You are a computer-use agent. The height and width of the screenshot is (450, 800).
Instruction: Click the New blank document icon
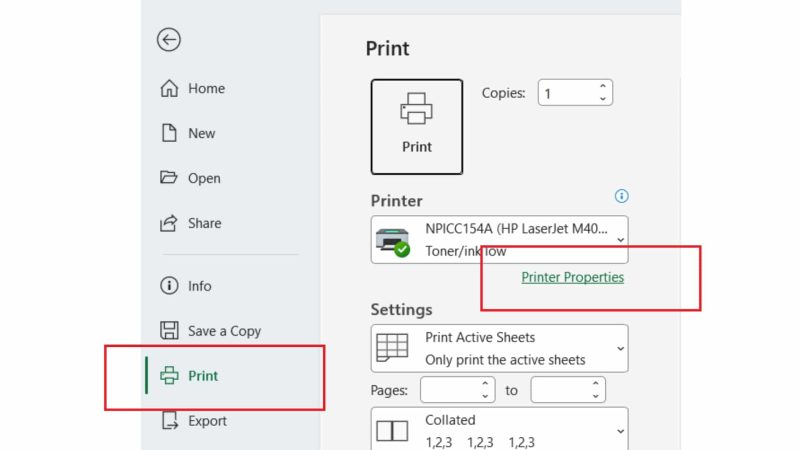(x=169, y=133)
